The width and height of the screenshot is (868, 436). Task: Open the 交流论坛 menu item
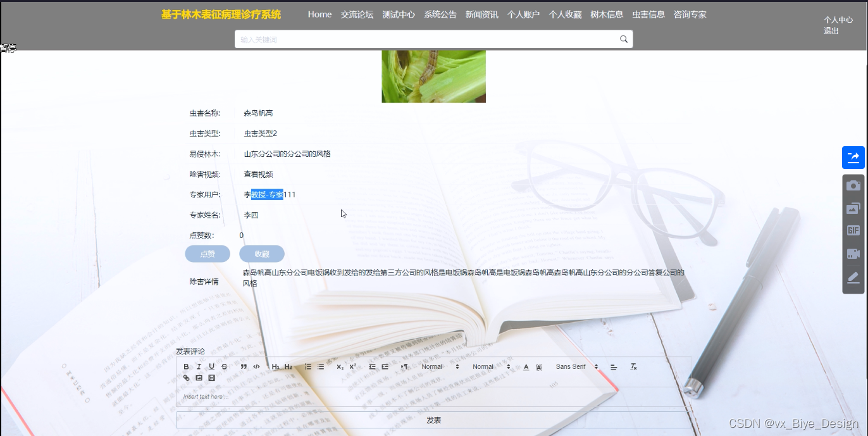pyautogui.click(x=357, y=15)
